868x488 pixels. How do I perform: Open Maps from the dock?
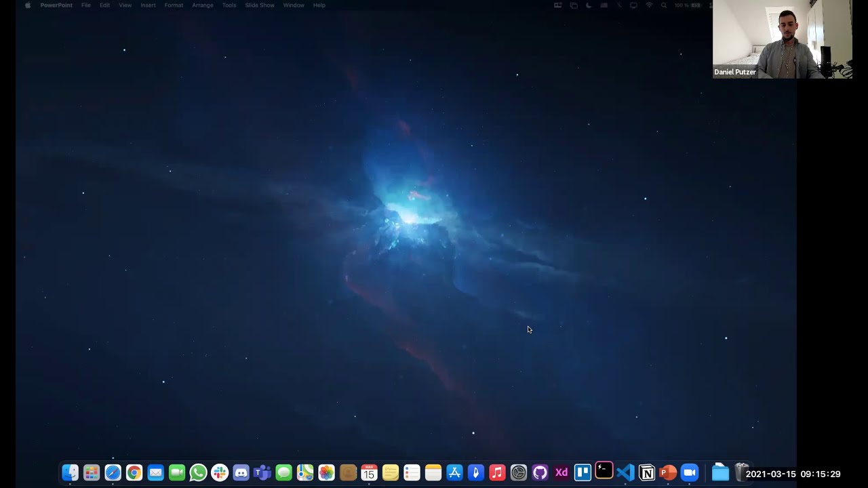(x=305, y=472)
